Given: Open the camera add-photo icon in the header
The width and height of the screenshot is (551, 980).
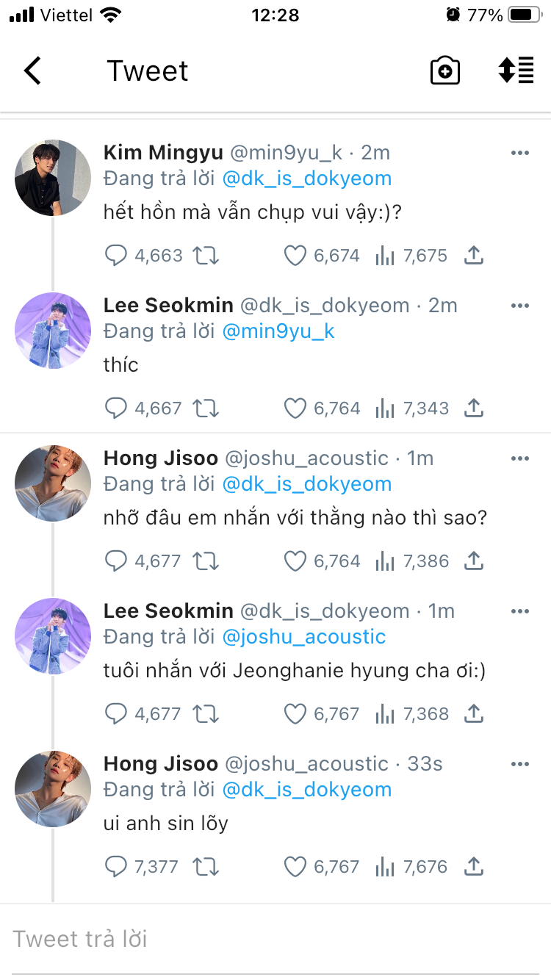Looking at the screenshot, I should click(x=444, y=71).
